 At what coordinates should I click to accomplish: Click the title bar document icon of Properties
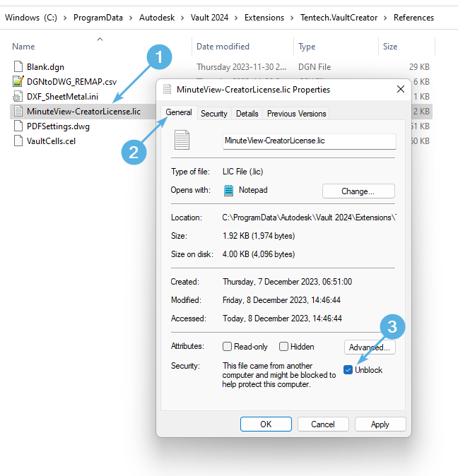167,89
